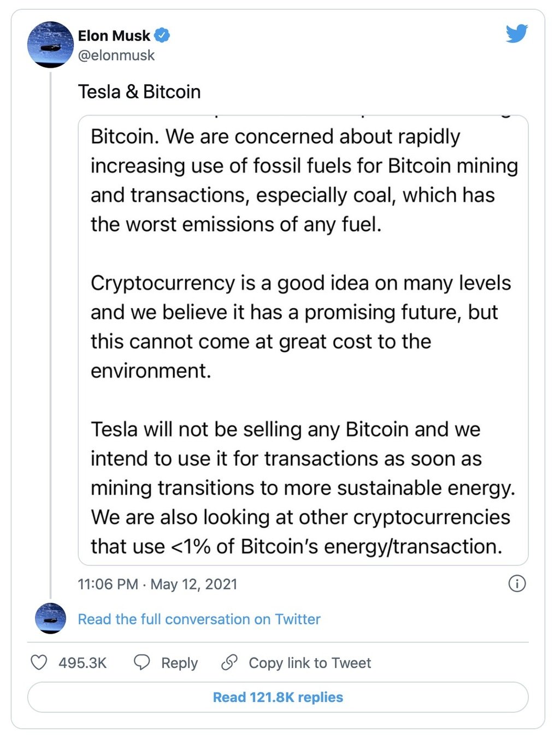560x738 pixels.
Task: Click the Tesla & Bitcoin tweet text
Action: tap(139, 92)
